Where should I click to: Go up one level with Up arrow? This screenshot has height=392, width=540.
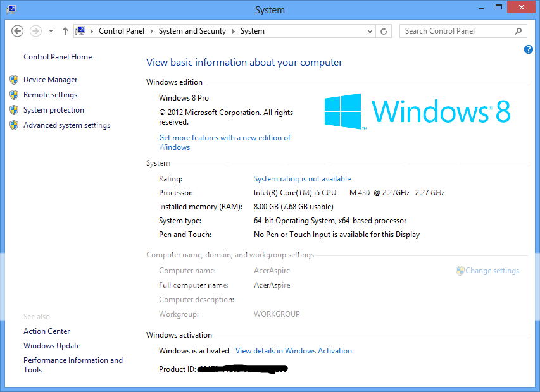click(65, 31)
